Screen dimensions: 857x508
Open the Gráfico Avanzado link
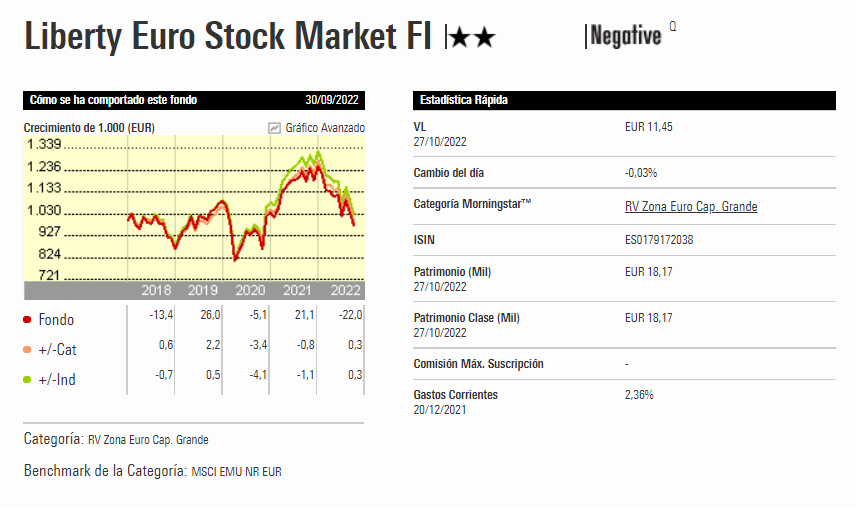click(325, 128)
